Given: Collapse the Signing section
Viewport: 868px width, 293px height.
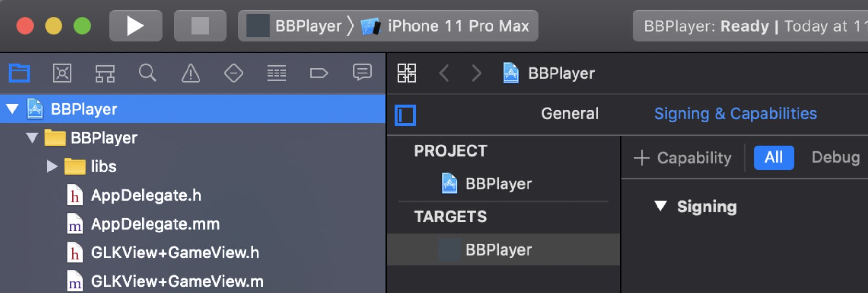Looking at the screenshot, I should click(660, 206).
